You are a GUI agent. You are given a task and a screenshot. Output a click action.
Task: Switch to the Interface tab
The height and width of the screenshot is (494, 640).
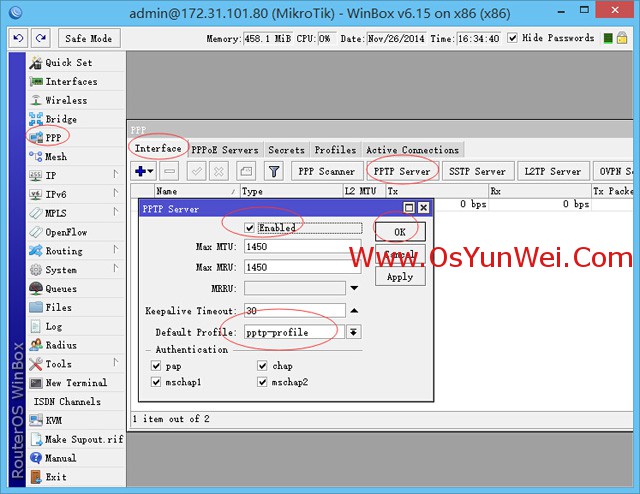[158, 149]
